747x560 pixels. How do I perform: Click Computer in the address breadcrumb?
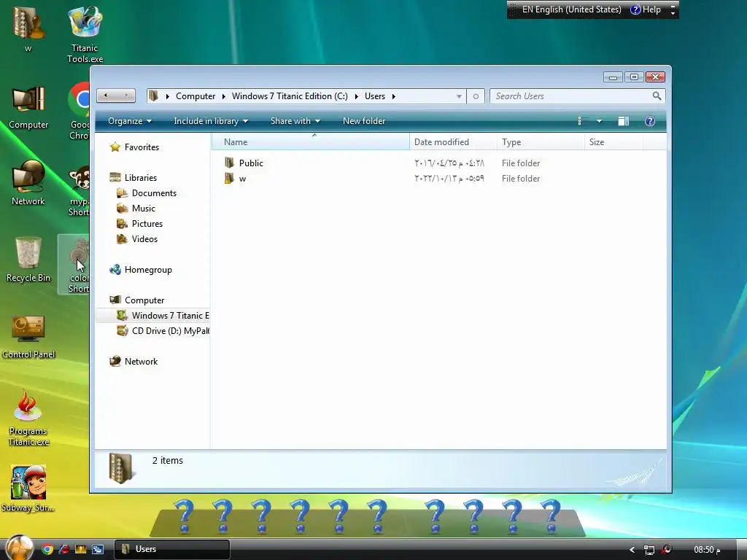click(196, 96)
